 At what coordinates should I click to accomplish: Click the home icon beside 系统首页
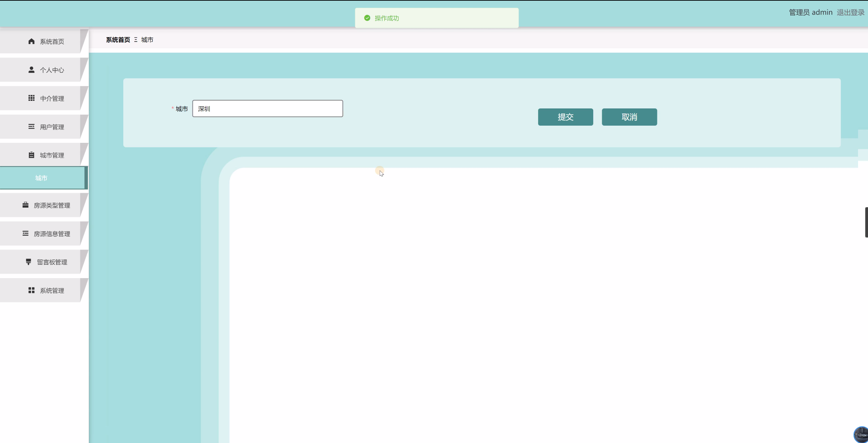click(x=31, y=41)
